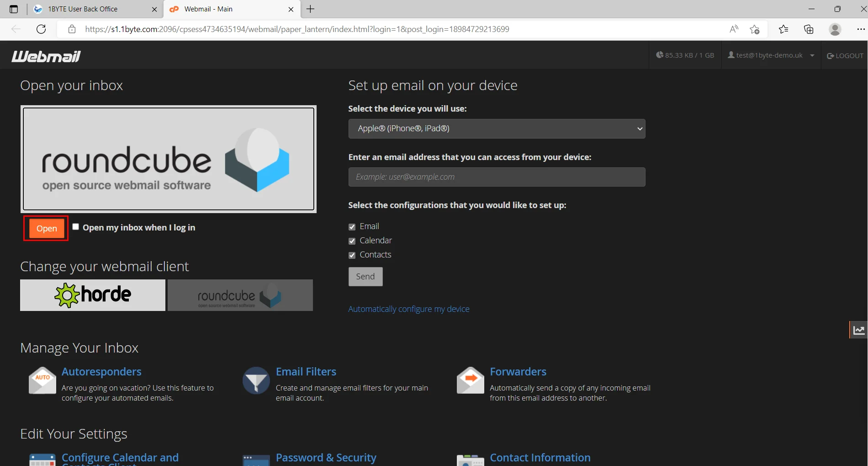868x466 pixels.
Task: Open the Favorites list
Action: [783, 29]
